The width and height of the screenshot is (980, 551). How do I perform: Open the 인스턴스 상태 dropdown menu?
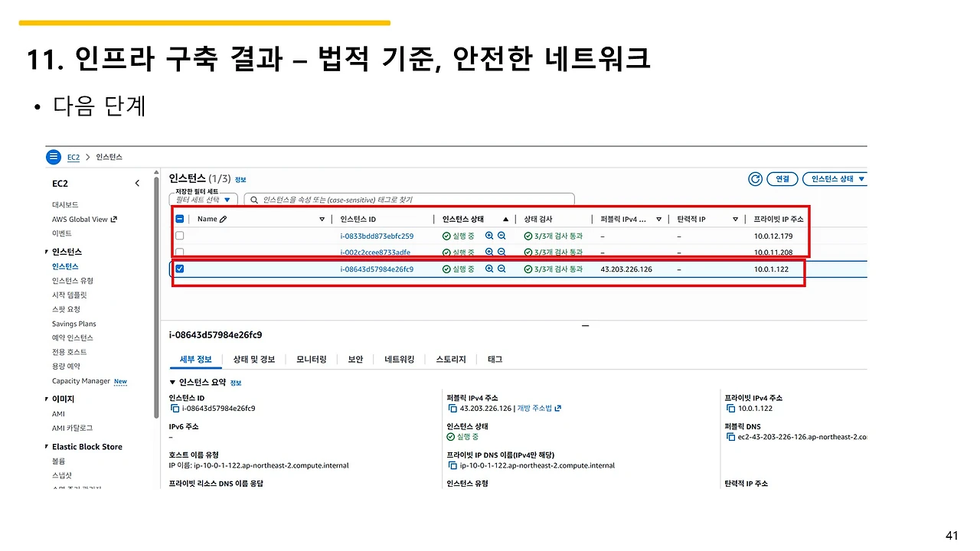click(835, 178)
